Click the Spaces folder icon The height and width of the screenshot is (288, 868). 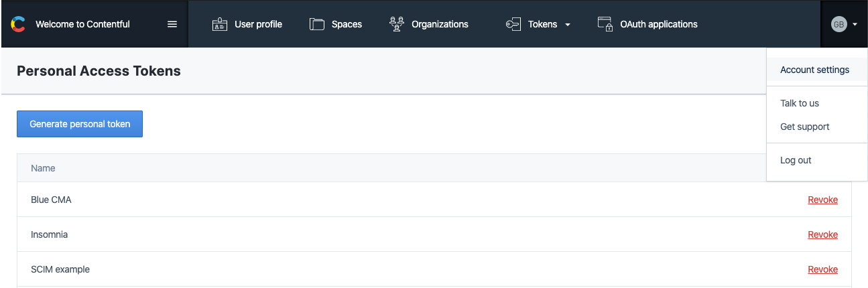click(x=317, y=24)
